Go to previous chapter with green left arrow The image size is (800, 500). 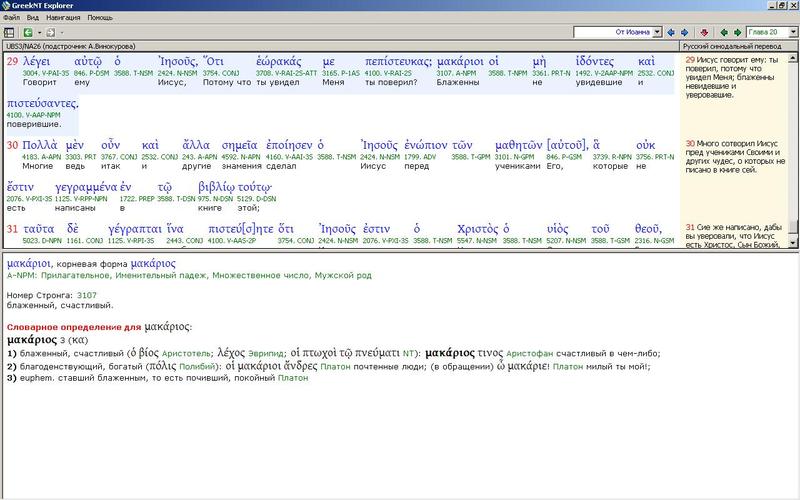724,33
